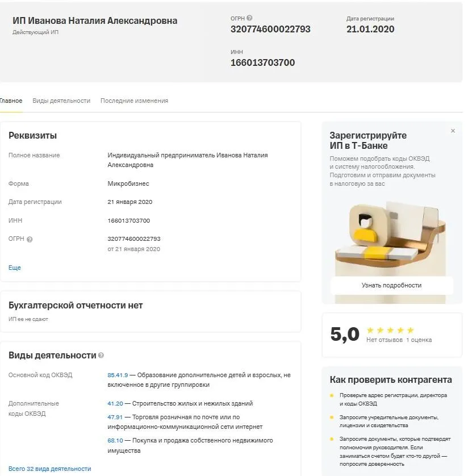Open OKVED code 85.41.9 link
Screen dimensions: 468x476
coord(118,375)
